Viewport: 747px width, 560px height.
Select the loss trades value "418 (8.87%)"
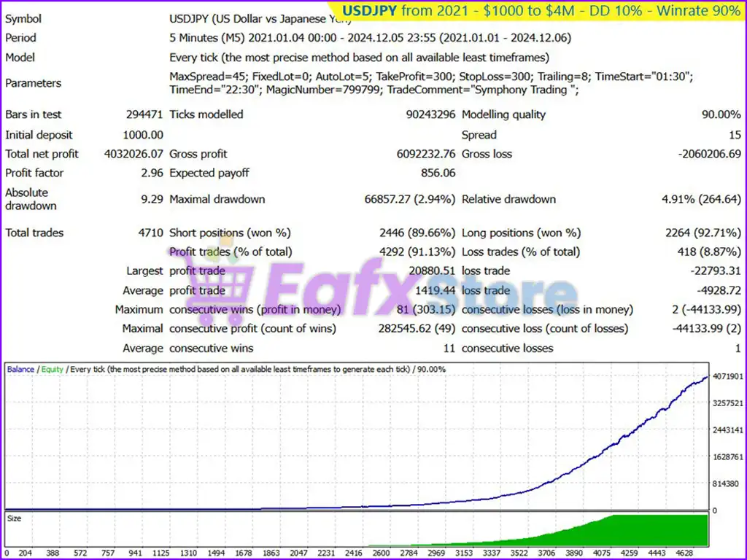709,252
